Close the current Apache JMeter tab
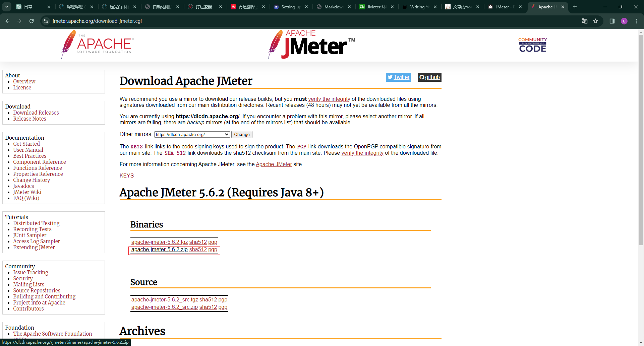Image resolution: width=644 pixels, height=346 pixels. [563, 7]
